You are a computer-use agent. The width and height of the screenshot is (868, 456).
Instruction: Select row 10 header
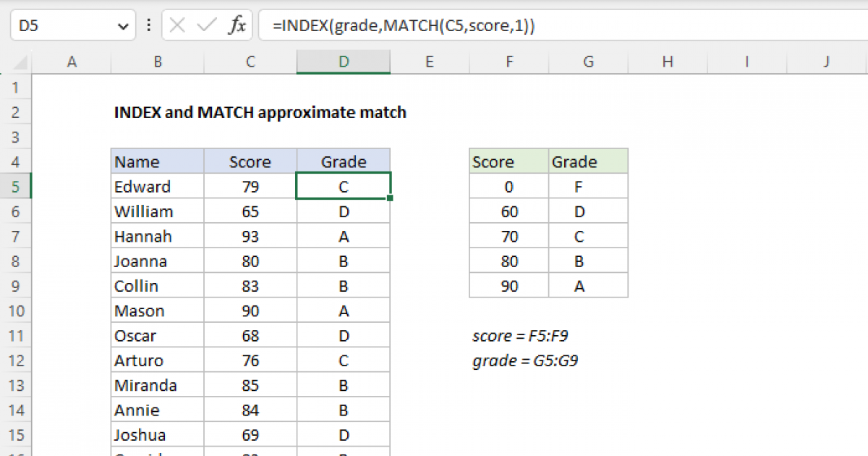tap(17, 311)
